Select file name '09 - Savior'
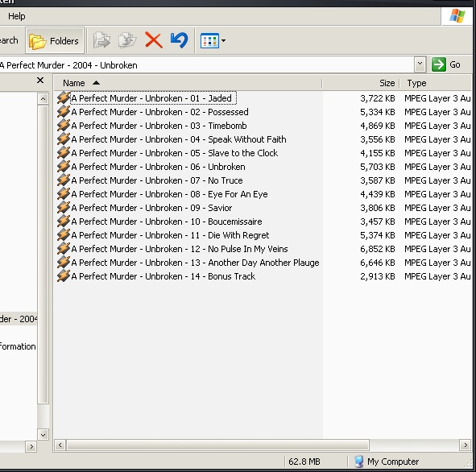 151,208
